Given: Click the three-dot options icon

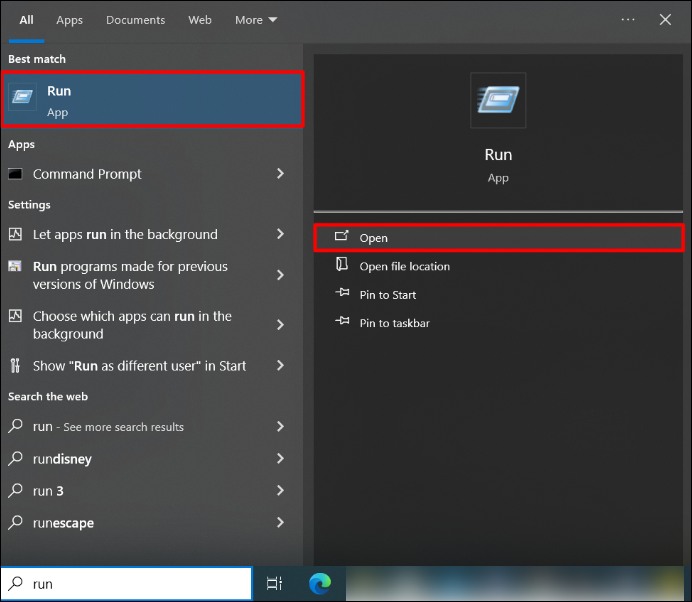Looking at the screenshot, I should click(x=628, y=19).
